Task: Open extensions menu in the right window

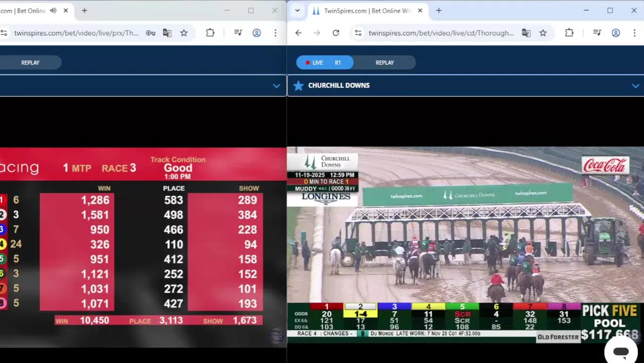Action: pyautogui.click(x=569, y=33)
